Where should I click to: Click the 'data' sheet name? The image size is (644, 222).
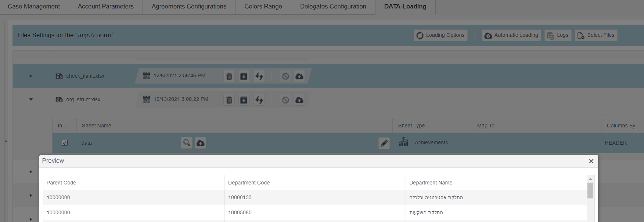(87, 143)
